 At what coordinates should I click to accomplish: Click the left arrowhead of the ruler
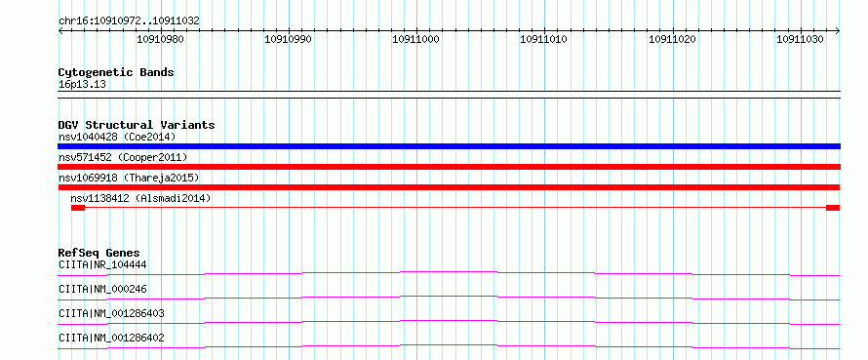click(x=60, y=31)
